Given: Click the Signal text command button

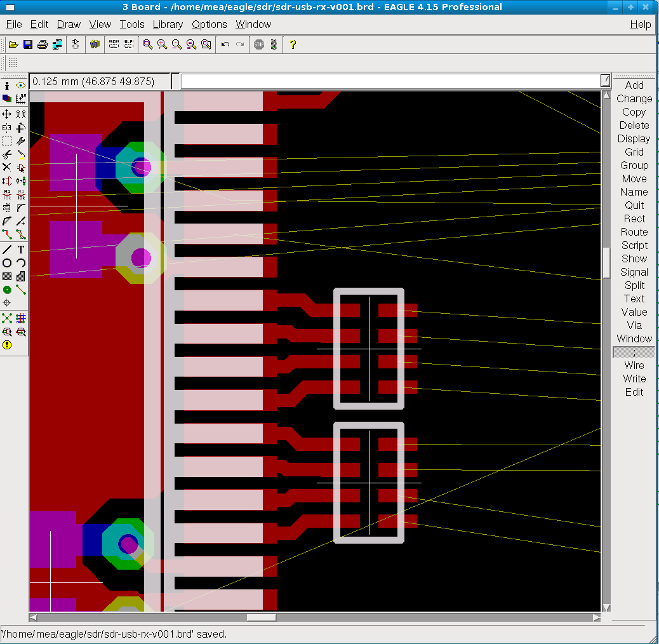Looking at the screenshot, I should pos(634,272).
